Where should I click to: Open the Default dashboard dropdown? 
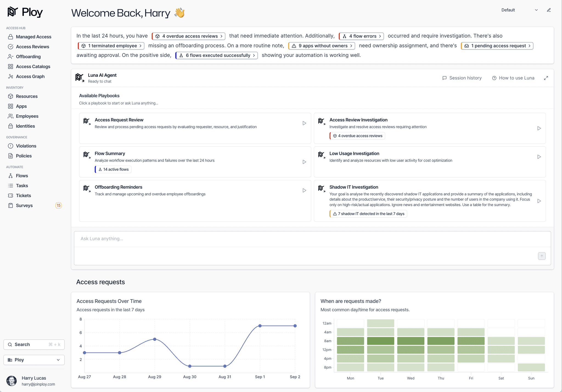(x=519, y=10)
